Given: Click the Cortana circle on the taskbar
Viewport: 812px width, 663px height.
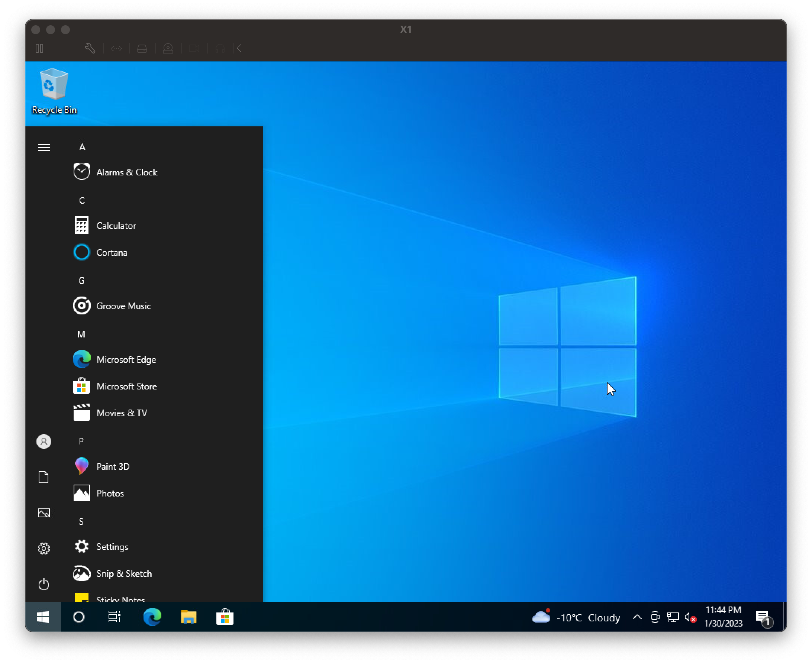Looking at the screenshot, I should (x=79, y=617).
